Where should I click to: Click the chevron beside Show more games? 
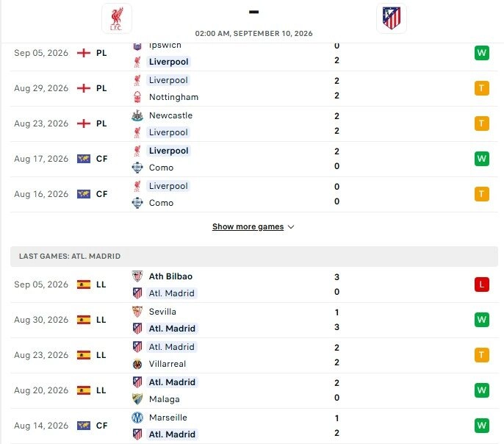[291, 227]
